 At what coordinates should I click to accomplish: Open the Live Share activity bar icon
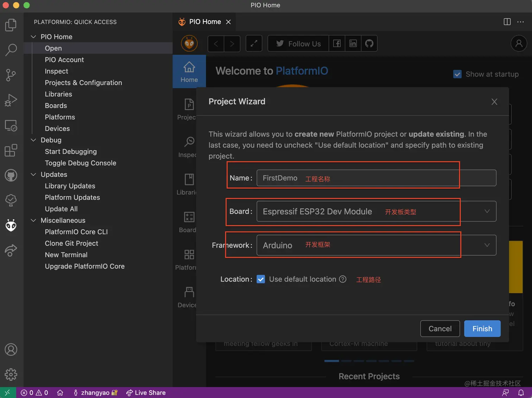pos(11,250)
